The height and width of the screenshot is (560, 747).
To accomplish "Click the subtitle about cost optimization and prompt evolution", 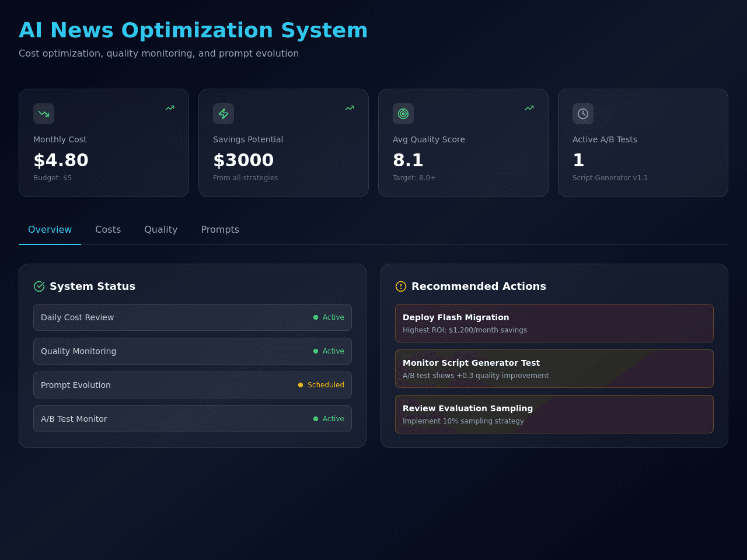I will tap(159, 53).
